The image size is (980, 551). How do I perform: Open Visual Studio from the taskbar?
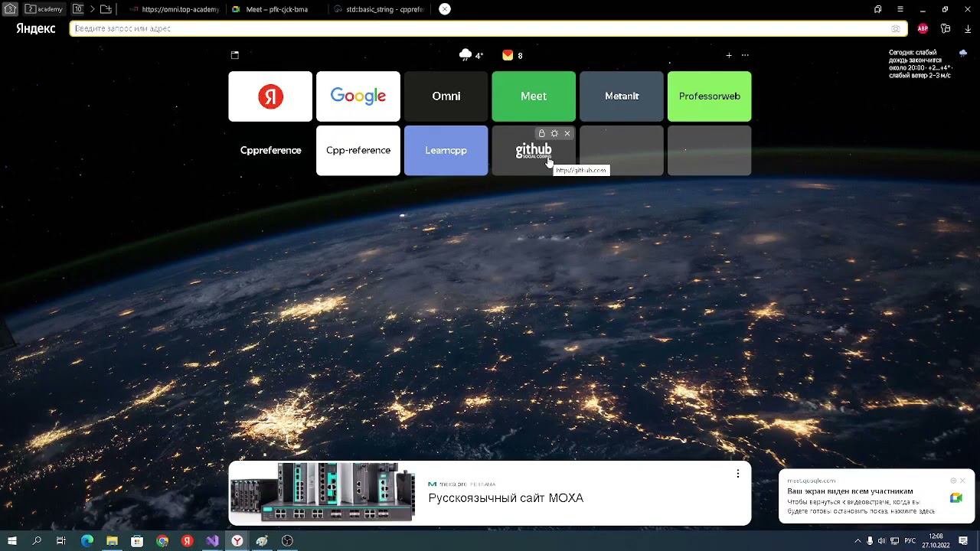pyautogui.click(x=212, y=541)
